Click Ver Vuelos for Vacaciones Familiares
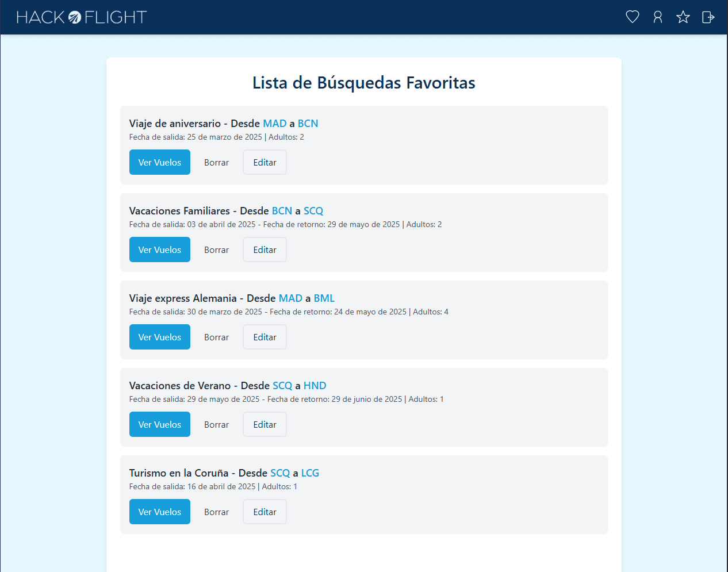 tap(159, 249)
